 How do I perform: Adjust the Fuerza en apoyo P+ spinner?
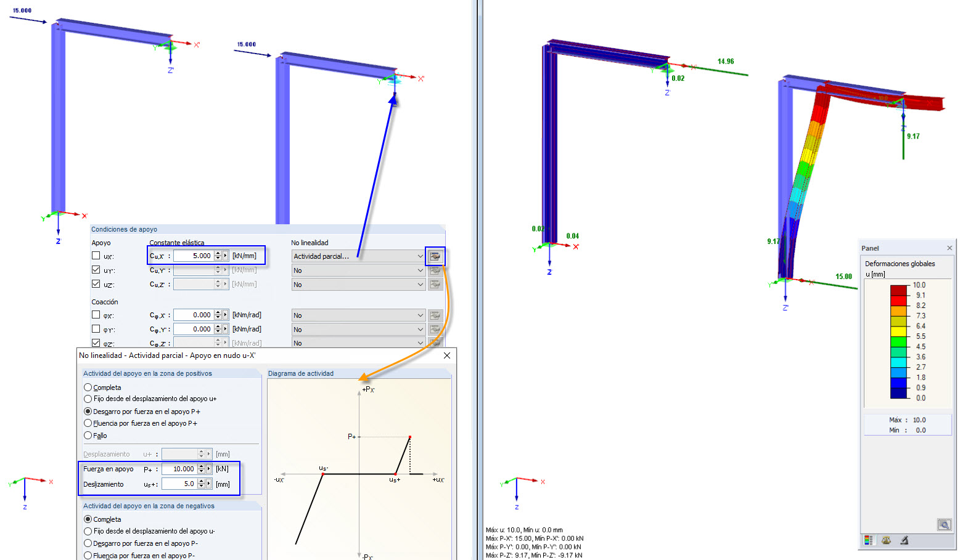[x=201, y=469]
